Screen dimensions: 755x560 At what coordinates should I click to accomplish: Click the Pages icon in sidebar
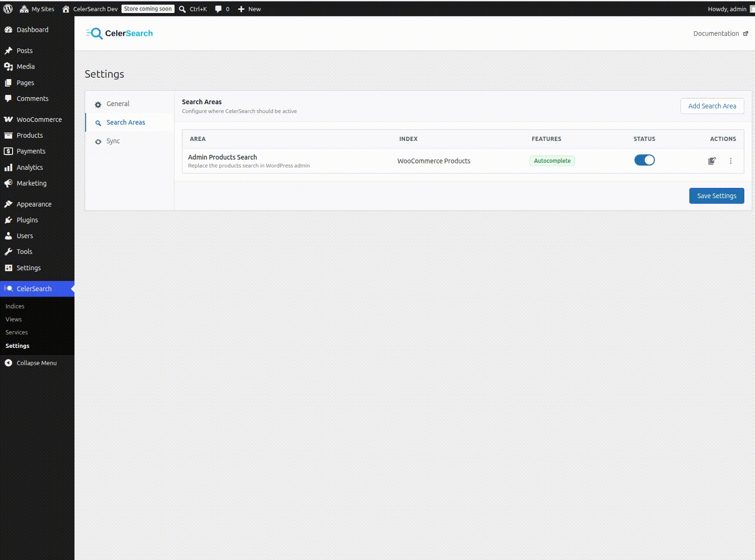coord(8,83)
